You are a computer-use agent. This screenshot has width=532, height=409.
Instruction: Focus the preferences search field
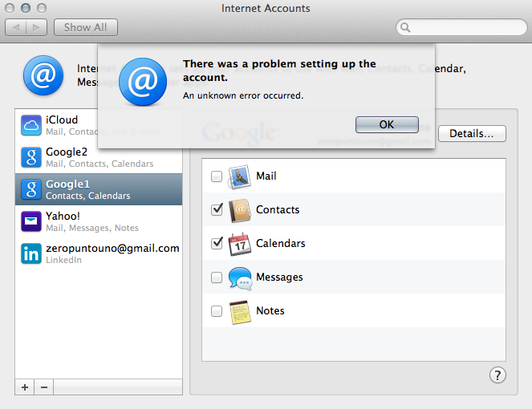[x=461, y=27]
